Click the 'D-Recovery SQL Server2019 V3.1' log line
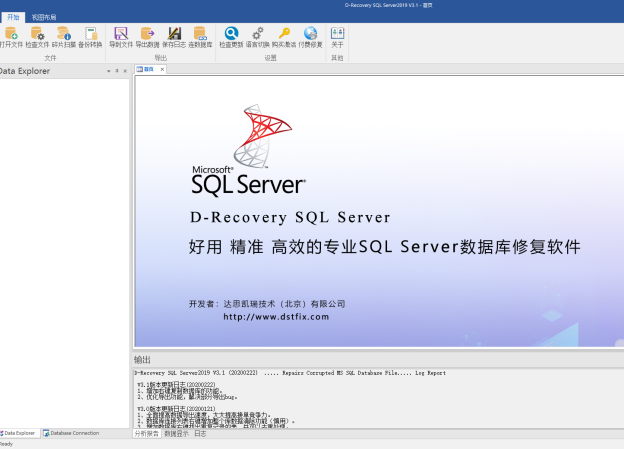 click(290, 373)
